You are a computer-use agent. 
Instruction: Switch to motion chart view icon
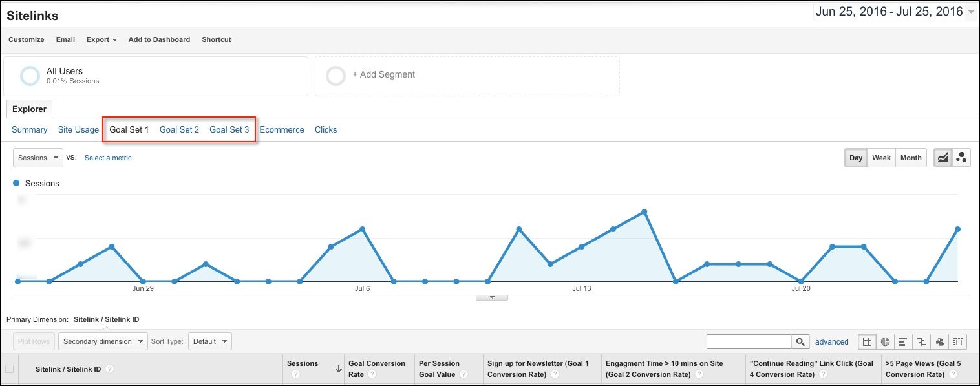click(x=961, y=158)
